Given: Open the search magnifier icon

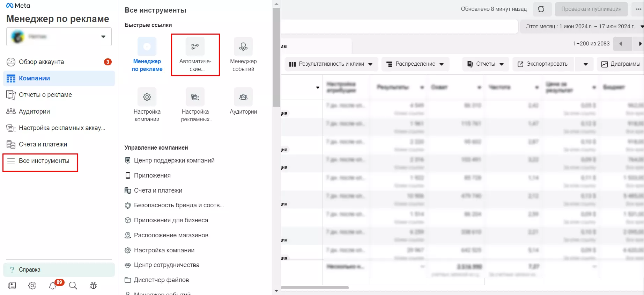Looking at the screenshot, I should (73, 286).
